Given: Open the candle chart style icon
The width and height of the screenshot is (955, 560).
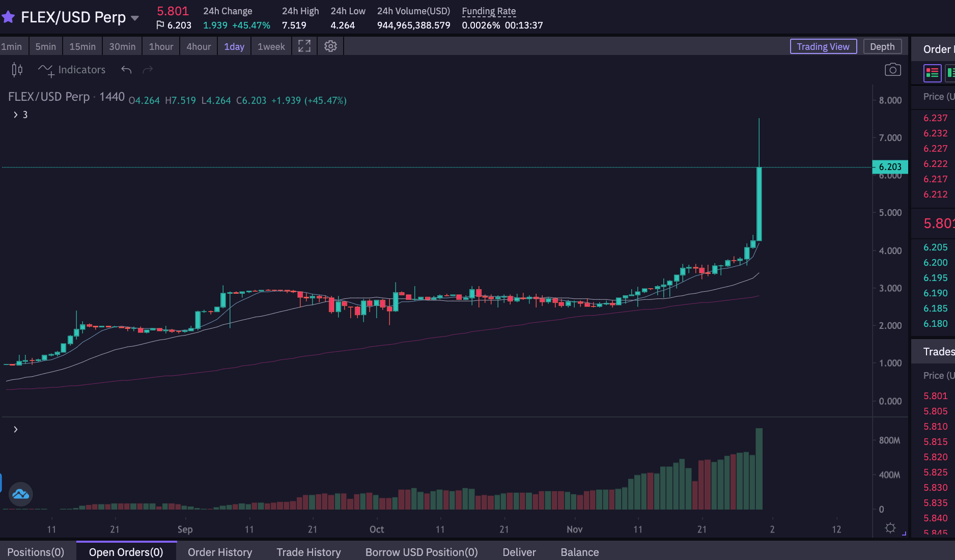Looking at the screenshot, I should click(17, 70).
